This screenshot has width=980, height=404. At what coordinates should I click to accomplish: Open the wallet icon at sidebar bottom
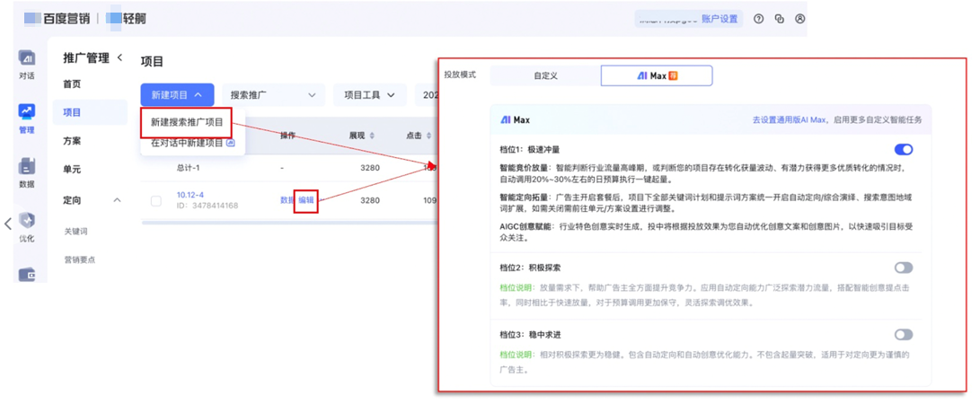[x=27, y=275]
